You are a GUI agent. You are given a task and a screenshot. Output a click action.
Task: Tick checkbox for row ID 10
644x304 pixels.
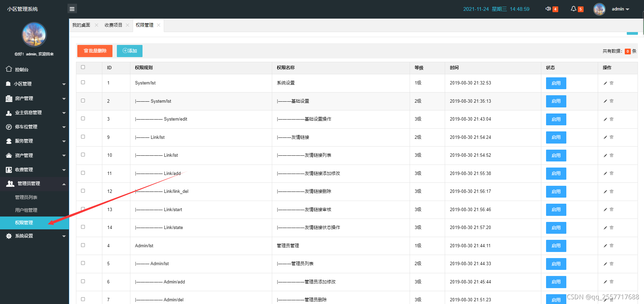tap(83, 155)
